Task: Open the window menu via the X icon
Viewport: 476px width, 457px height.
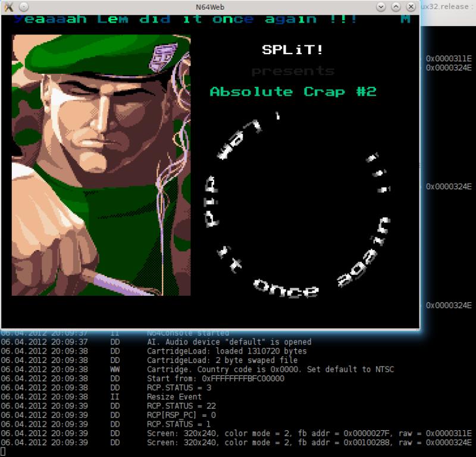Action: click(9, 7)
